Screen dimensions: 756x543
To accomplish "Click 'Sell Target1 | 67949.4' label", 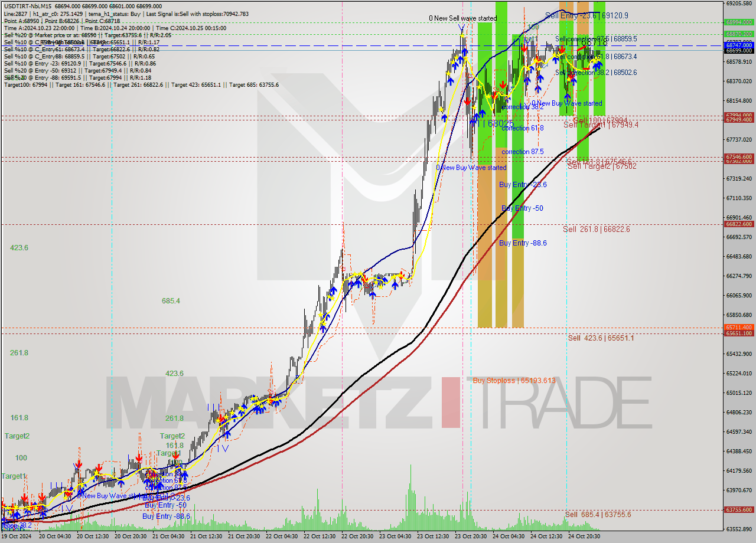I will click(x=601, y=125).
